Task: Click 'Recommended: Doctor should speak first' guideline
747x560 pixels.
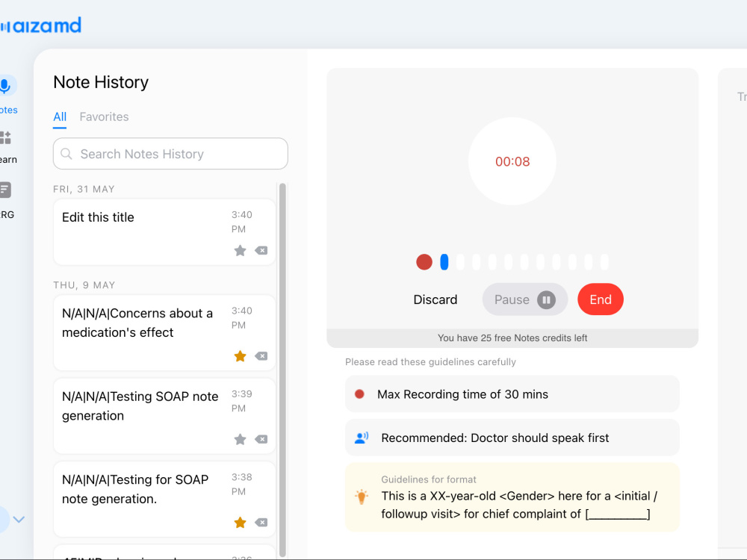Action: coord(512,438)
